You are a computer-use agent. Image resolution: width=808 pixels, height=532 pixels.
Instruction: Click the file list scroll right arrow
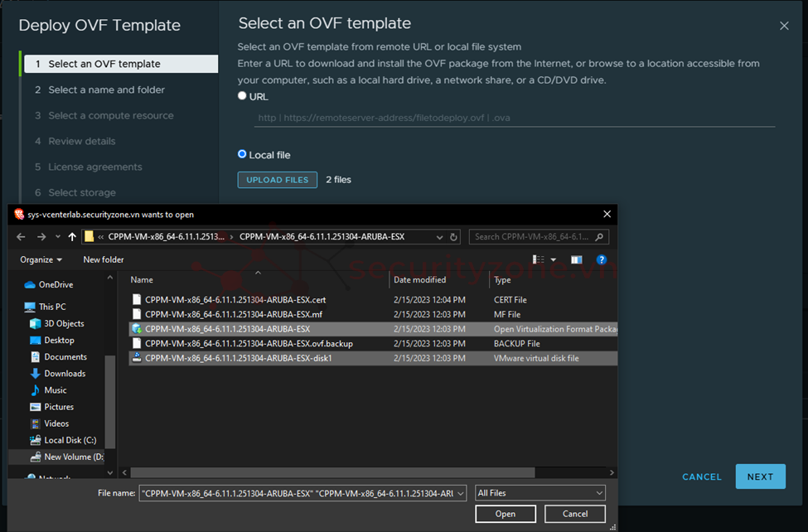[612, 472]
